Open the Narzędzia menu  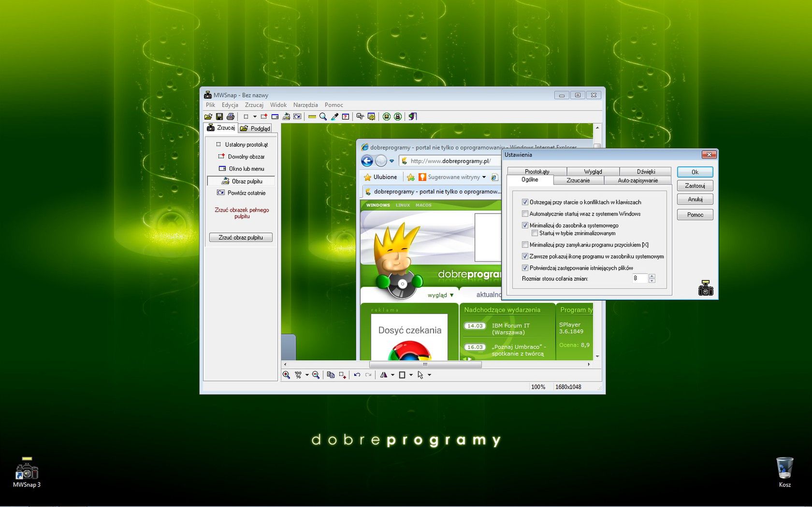pyautogui.click(x=305, y=105)
